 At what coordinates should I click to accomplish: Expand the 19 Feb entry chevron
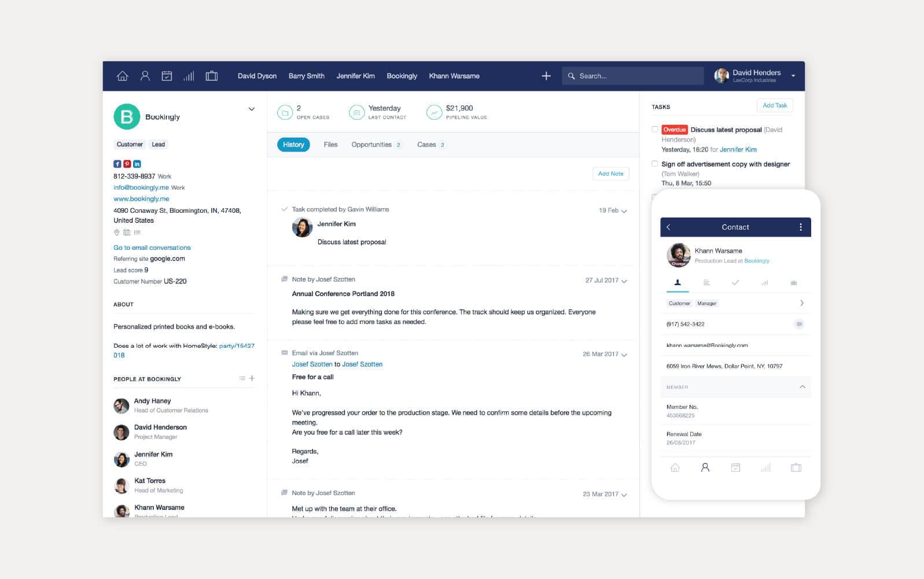coord(624,211)
